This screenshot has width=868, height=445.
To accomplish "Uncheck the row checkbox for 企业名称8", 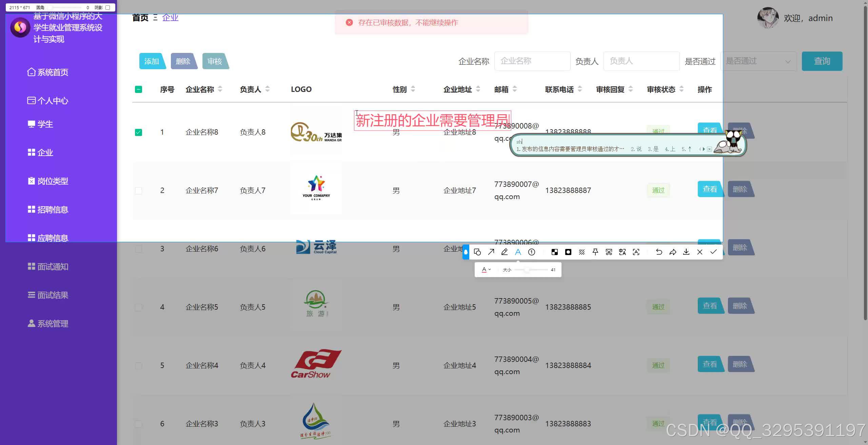I will pyautogui.click(x=138, y=132).
